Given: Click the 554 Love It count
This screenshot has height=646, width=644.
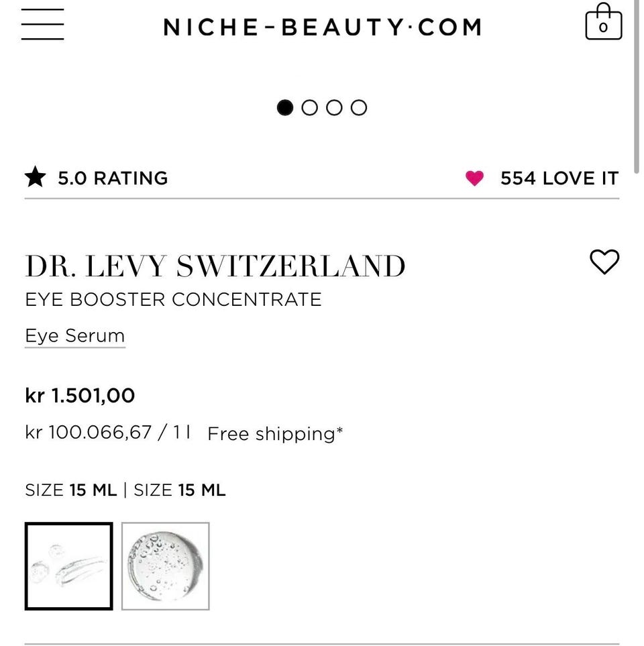Looking at the screenshot, I should click(559, 178).
